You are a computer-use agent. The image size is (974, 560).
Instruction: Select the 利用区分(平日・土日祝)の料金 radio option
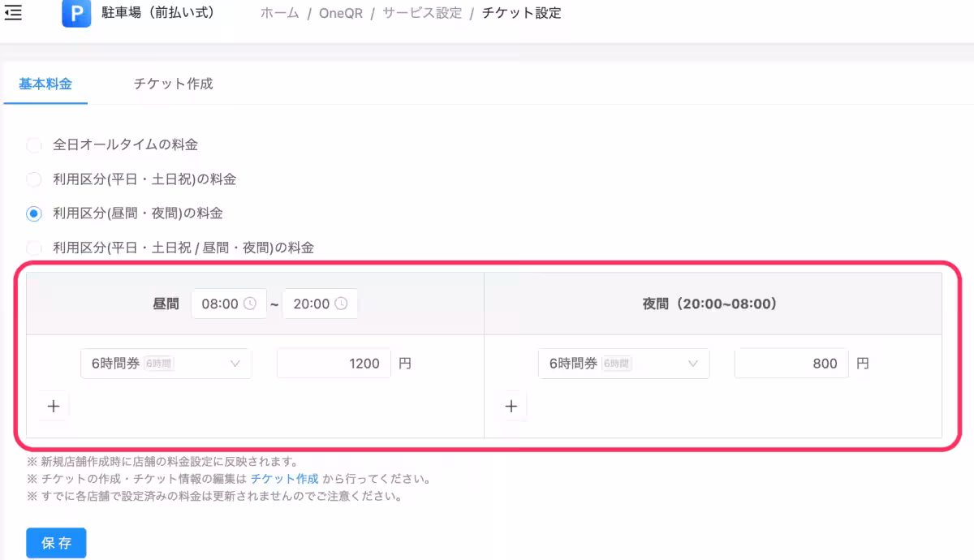[x=33, y=179]
